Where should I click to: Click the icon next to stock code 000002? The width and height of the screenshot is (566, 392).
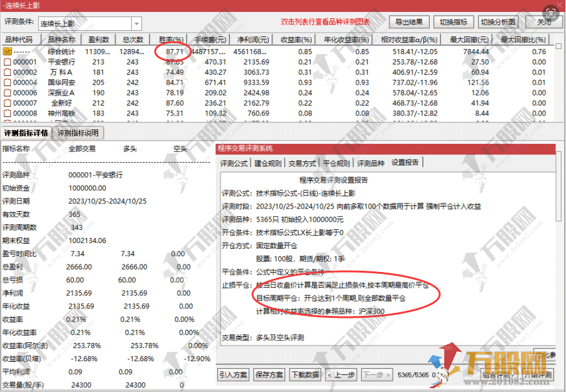(x=8, y=72)
